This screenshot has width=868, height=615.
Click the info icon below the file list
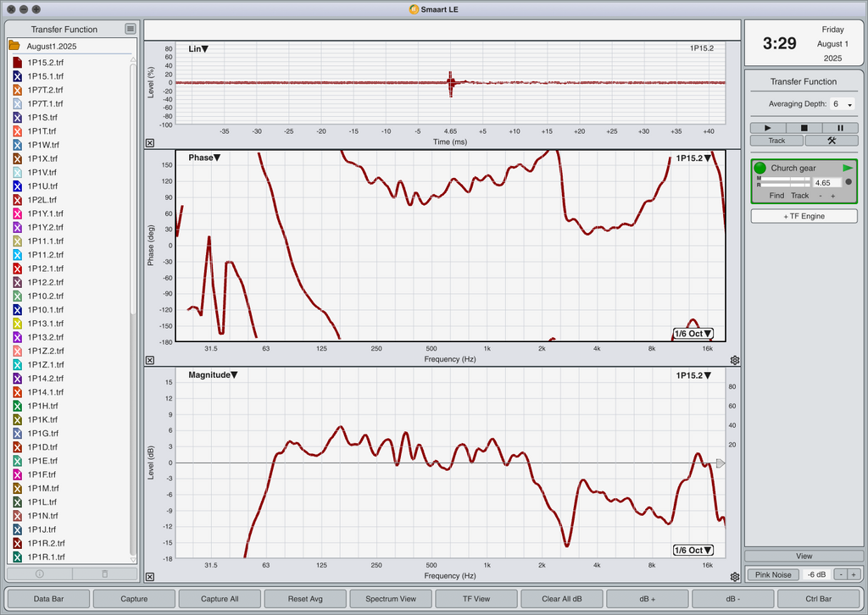click(39, 573)
